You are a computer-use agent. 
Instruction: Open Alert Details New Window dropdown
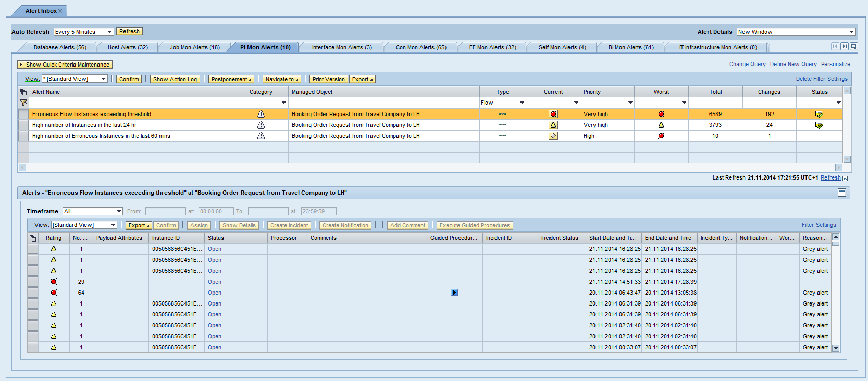tap(852, 32)
